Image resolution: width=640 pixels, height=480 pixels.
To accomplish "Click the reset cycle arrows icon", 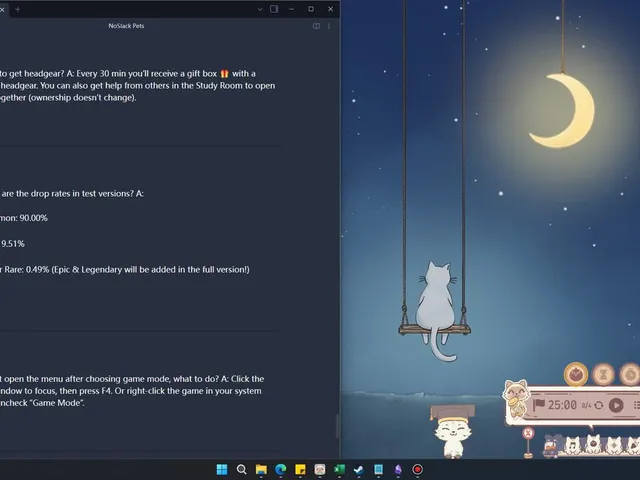I will pyautogui.click(x=599, y=405).
